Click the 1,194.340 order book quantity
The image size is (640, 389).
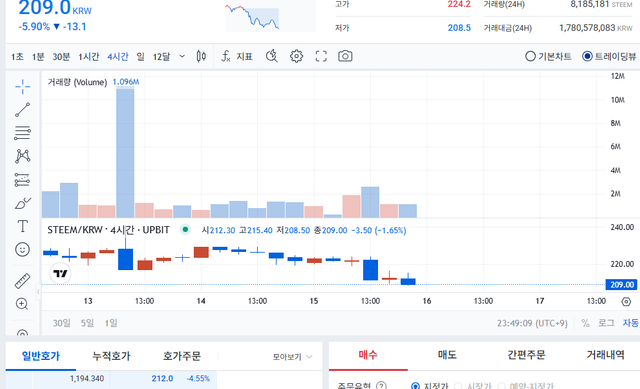click(87, 378)
